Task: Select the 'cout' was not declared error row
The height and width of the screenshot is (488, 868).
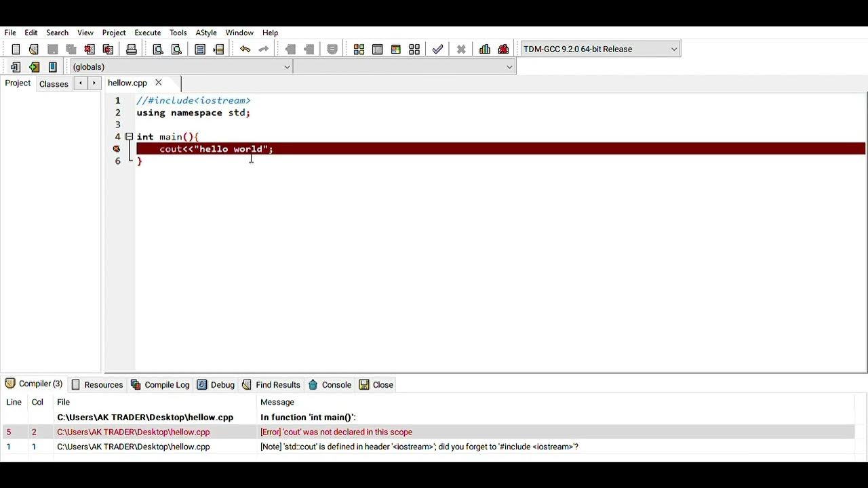Action: coord(427,432)
